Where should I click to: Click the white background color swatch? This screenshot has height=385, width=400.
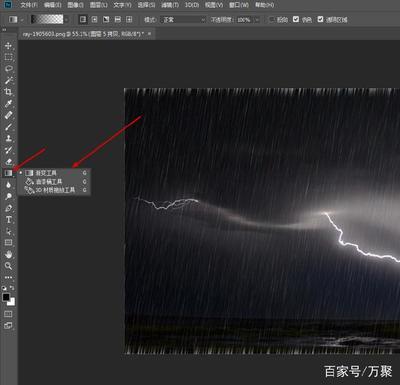12,302
